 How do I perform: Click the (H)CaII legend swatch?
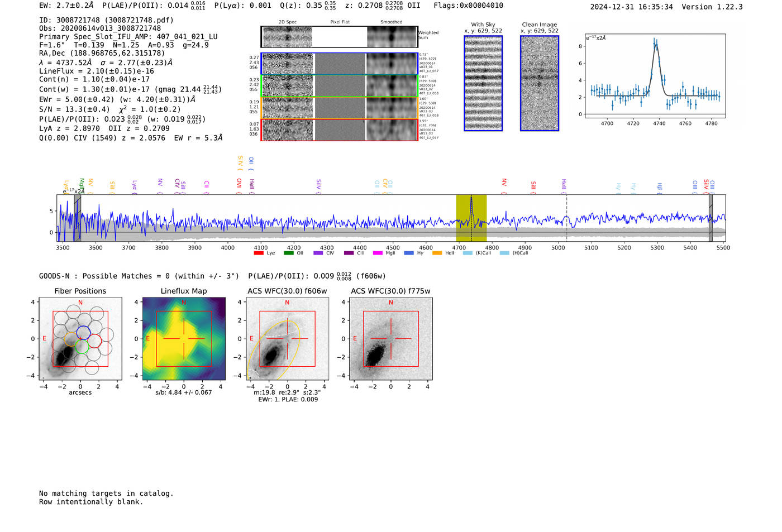tap(504, 253)
